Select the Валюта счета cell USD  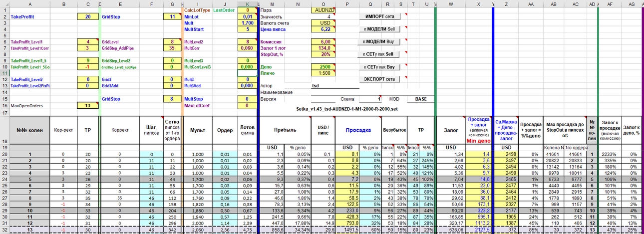(x=324, y=23)
